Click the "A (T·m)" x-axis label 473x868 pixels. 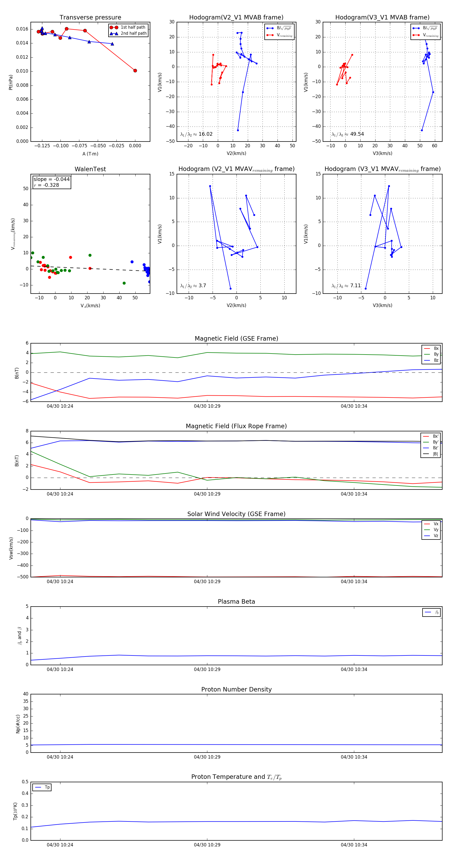coord(90,154)
